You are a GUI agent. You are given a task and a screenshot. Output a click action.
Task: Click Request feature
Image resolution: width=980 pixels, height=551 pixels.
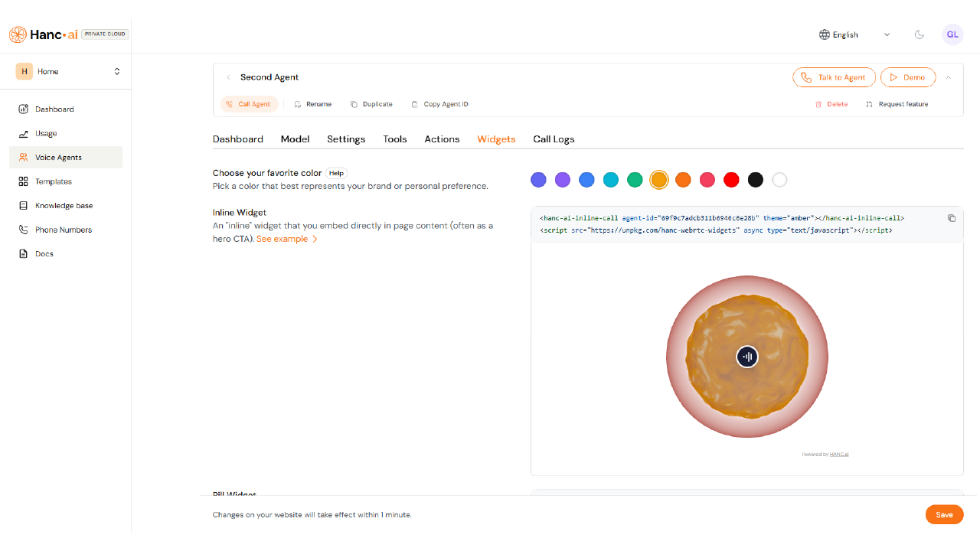pyautogui.click(x=897, y=104)
